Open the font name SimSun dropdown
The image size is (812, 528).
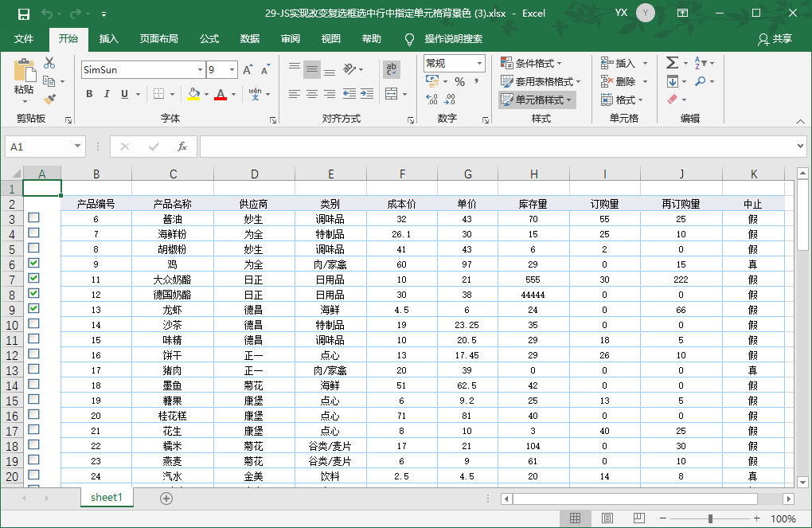pos(200,70)
